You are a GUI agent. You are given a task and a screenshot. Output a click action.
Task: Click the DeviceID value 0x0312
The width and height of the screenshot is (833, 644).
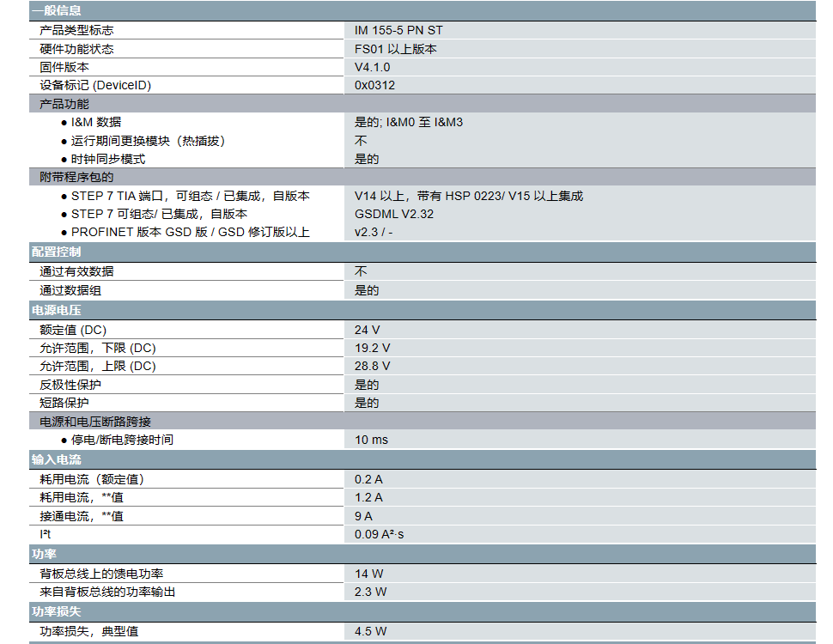click(372, 84)
